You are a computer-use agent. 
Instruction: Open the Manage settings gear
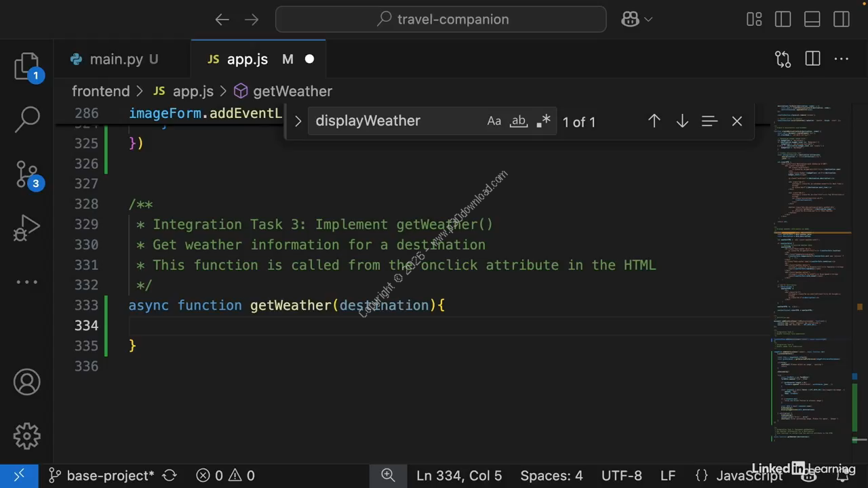pos(27,436)
